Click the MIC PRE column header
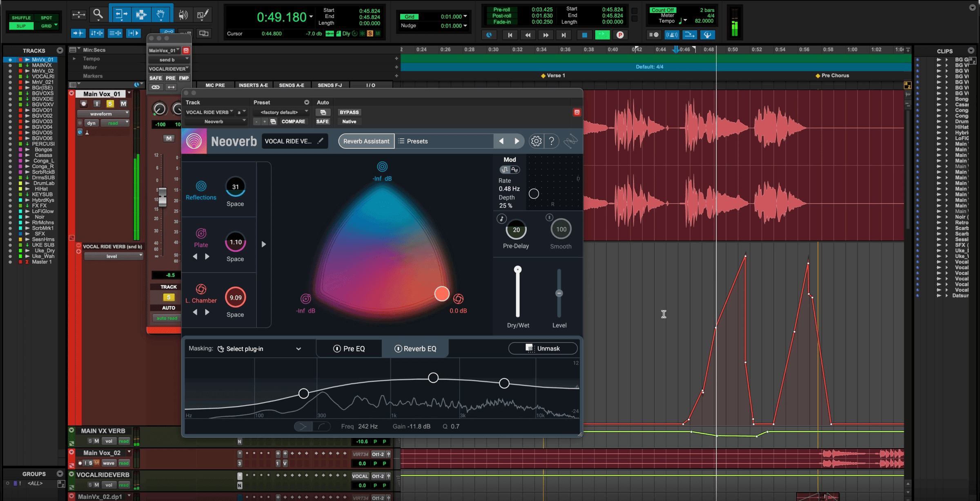The image size is (980, 501). (x=215, y=85)
